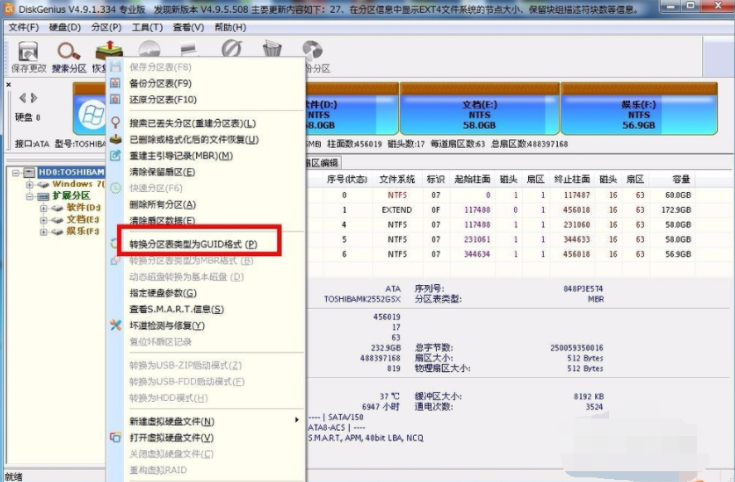Select HD0:TOSHIBAM in the disk tree
This screenshot has width=735, height=482.
coord(71,172)
